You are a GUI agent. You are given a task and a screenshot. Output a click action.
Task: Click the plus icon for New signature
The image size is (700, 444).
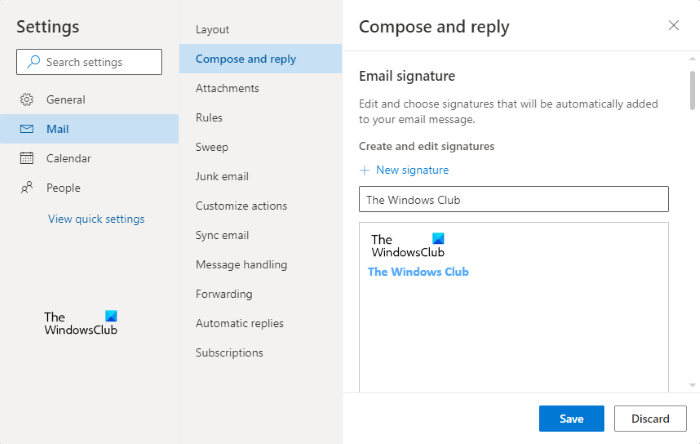(365, 170)
